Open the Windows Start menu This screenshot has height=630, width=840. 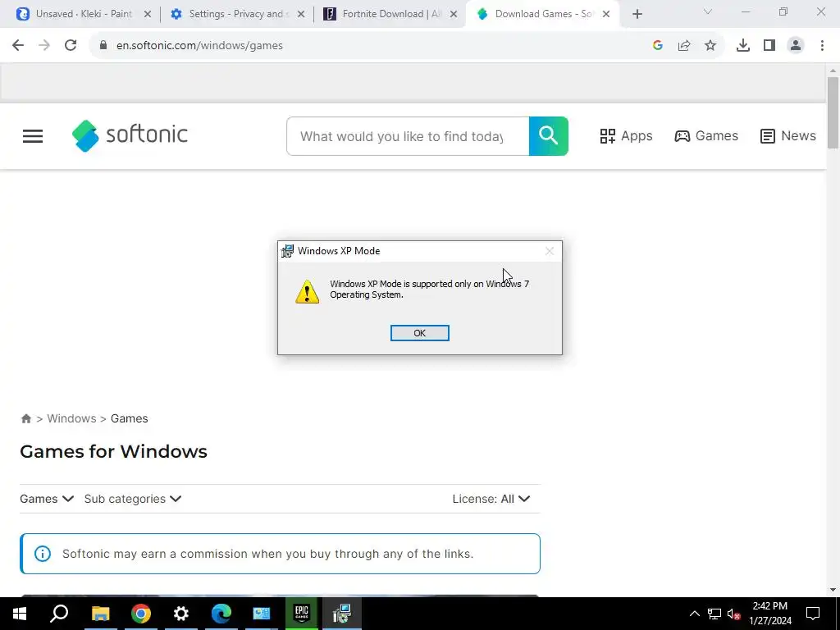20,614
